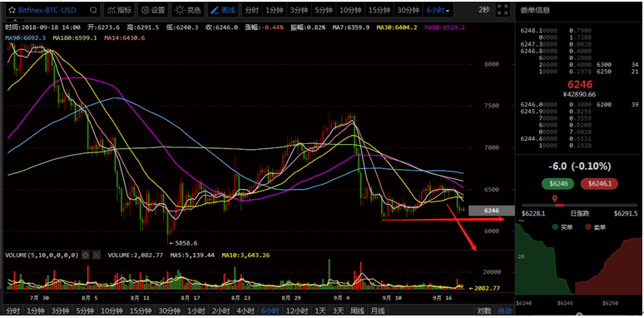Click the fullscreen expand icon

(x=502, y=10)
